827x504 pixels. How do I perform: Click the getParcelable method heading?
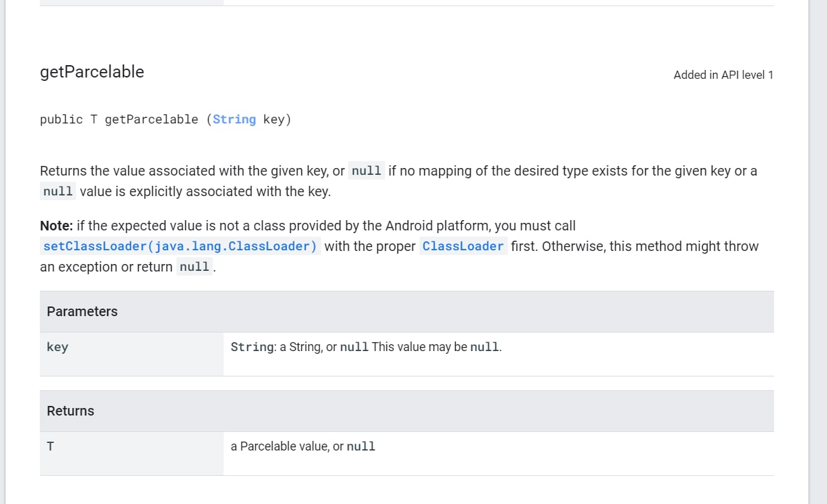(x=92, y=72)
